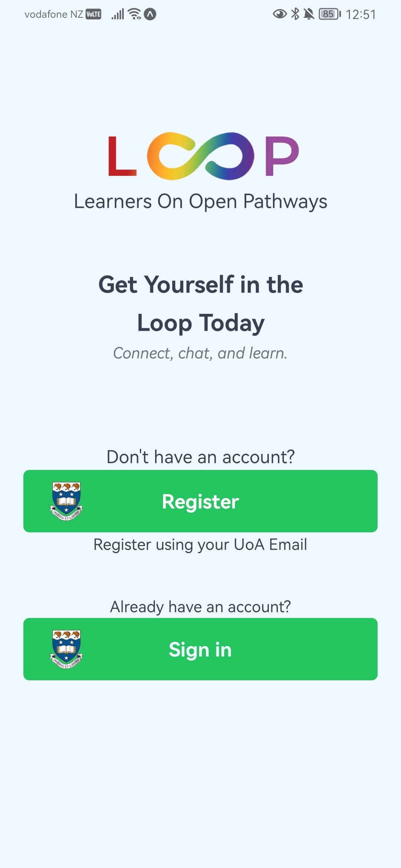Tap the Already have an account? text
401x868 pixels.
pyautogui.click(x=200, y=607)
